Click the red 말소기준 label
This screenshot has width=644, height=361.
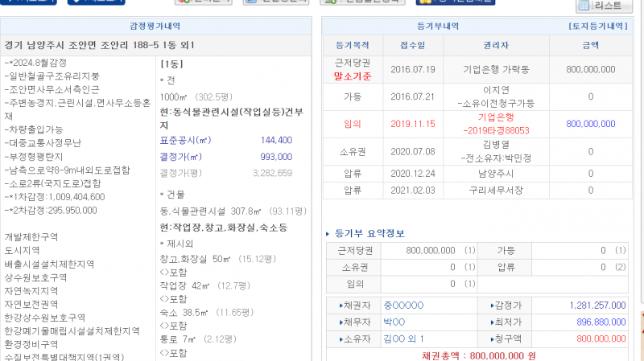tap(353, 76)
